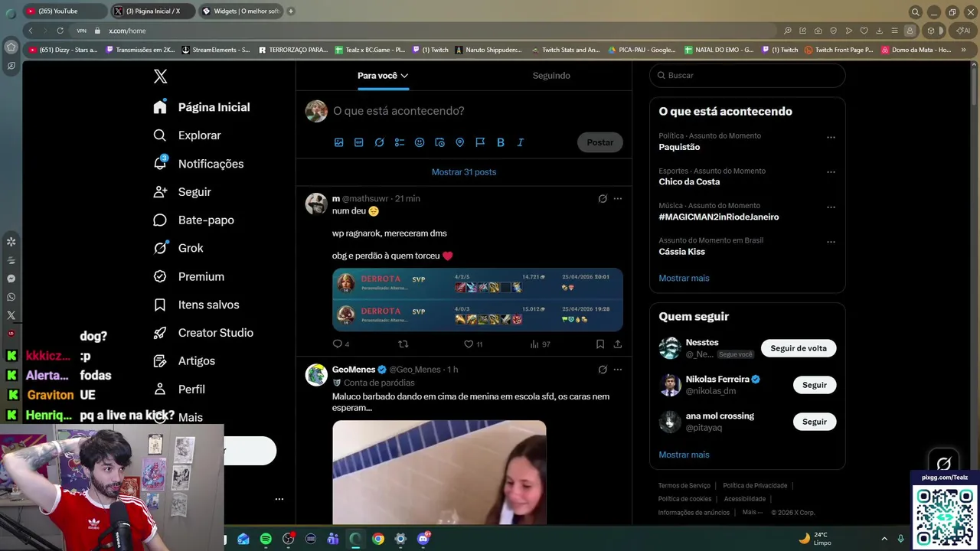Go to Explorar in the sidebar

point(187,135)
